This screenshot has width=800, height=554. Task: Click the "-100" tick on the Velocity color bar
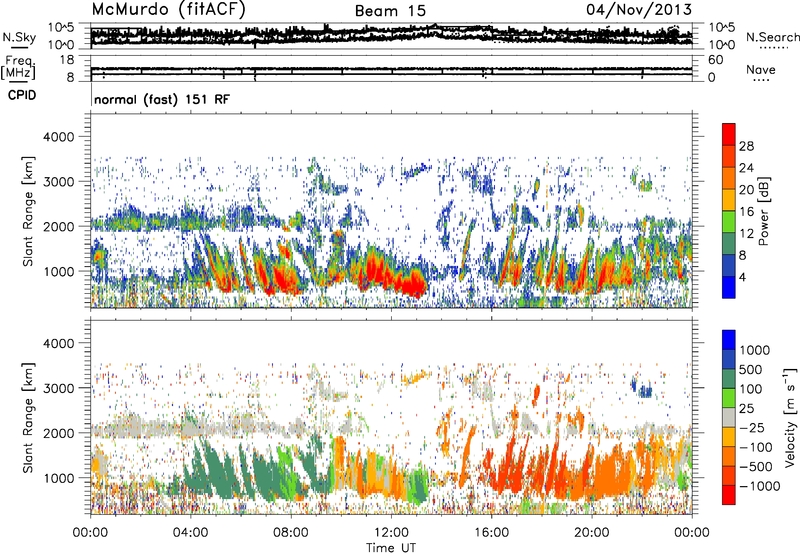(x=756, y=447)
